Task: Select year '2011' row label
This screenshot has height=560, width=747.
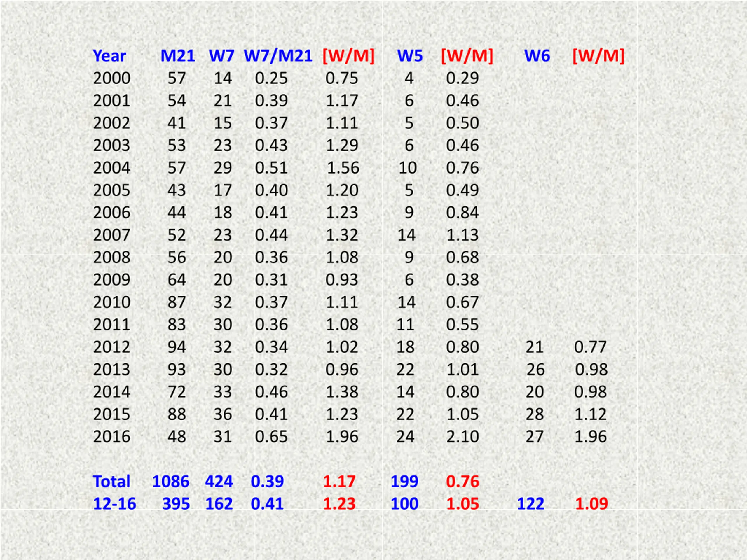Action: click(x=112, y=324)
